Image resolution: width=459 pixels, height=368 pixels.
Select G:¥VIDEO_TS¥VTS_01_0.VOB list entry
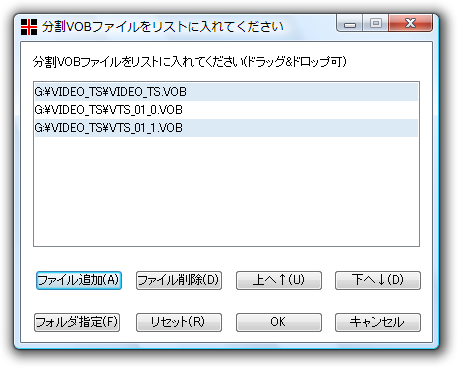point(226,110)
